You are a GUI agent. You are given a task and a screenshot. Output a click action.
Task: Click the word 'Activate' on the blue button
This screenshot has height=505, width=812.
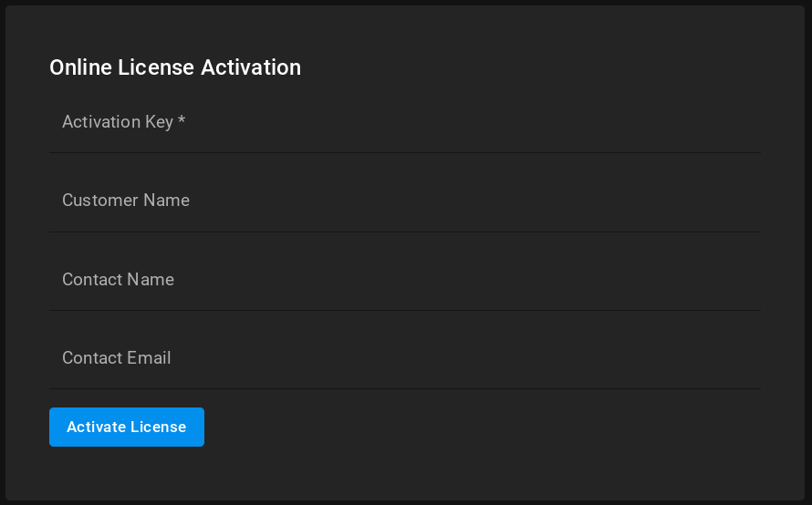point(96,428)
